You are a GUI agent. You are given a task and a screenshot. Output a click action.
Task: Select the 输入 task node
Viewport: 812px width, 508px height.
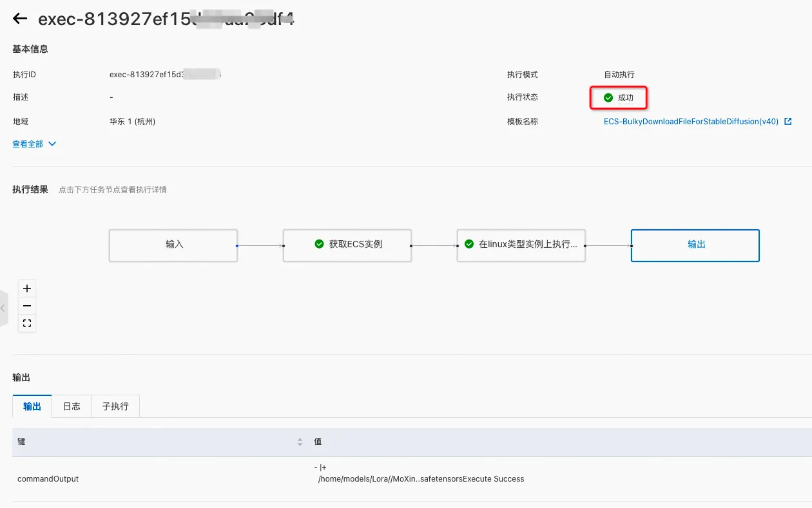tap(173, 245)
